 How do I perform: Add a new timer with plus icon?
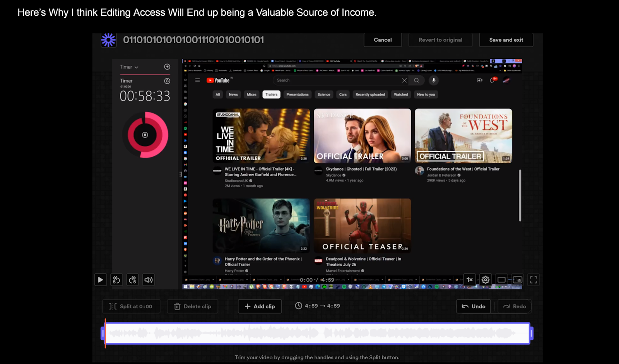coord(167,67)
